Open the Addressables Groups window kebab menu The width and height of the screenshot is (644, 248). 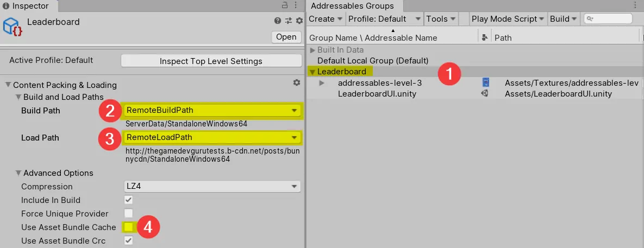(635, 5)
